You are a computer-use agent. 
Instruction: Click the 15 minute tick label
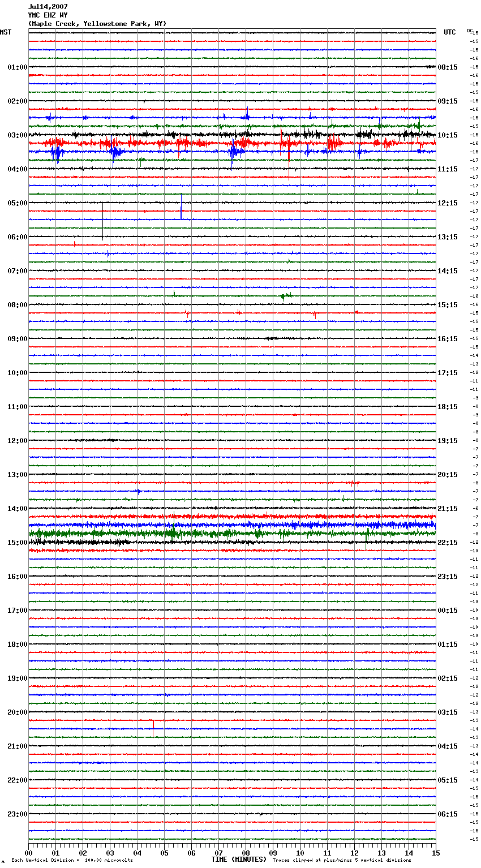[x=436, y=853]
